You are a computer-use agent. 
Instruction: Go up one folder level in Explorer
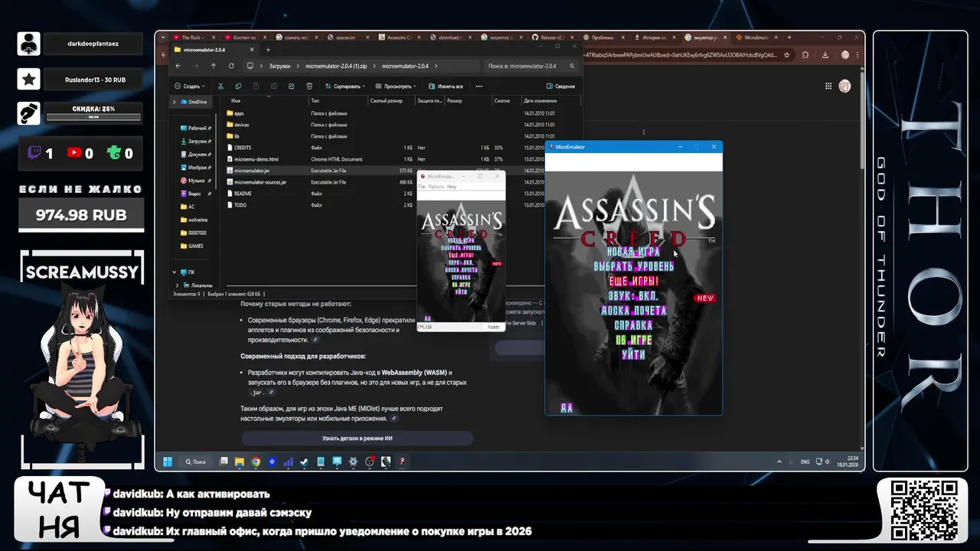click(213, 66)
